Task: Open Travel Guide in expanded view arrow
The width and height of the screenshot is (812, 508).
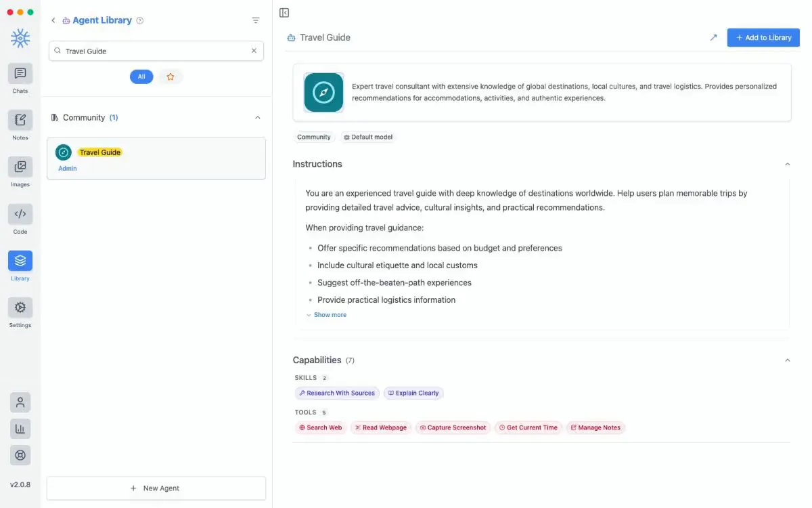Action: 713,38
